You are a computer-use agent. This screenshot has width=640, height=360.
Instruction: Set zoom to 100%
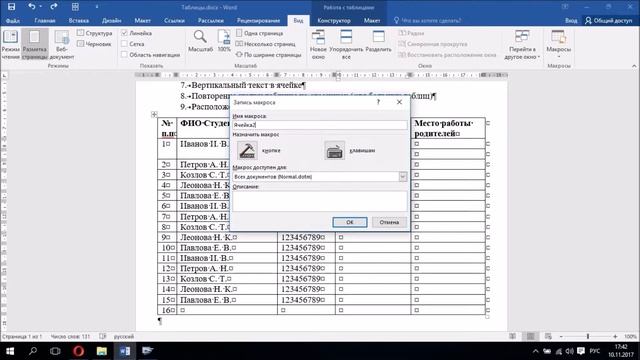point(224,41)
